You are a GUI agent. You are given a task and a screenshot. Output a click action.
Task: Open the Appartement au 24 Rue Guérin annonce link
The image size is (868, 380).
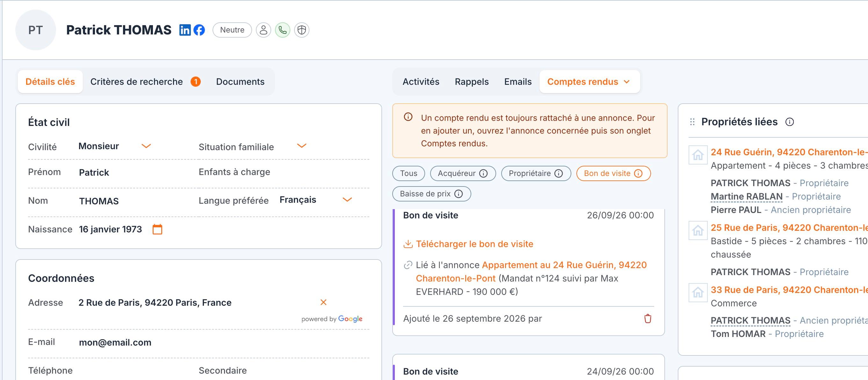coord(532,271)
